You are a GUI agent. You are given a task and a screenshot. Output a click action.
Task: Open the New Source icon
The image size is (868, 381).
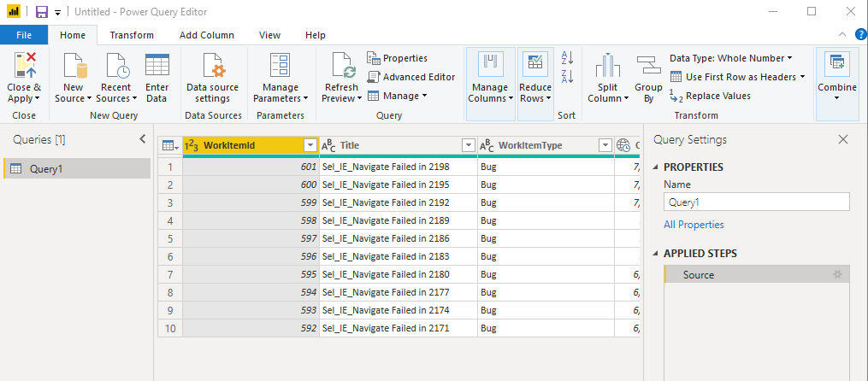74,65
